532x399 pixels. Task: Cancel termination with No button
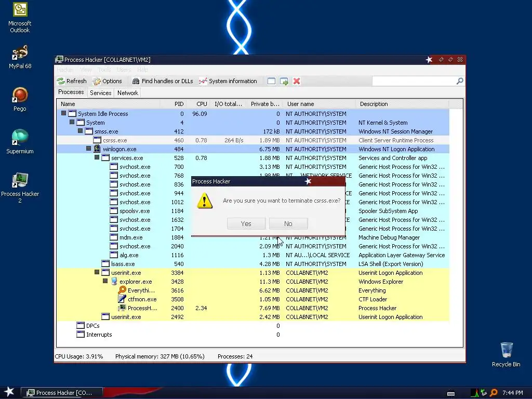pyautogui.click(x=288, y=223)
